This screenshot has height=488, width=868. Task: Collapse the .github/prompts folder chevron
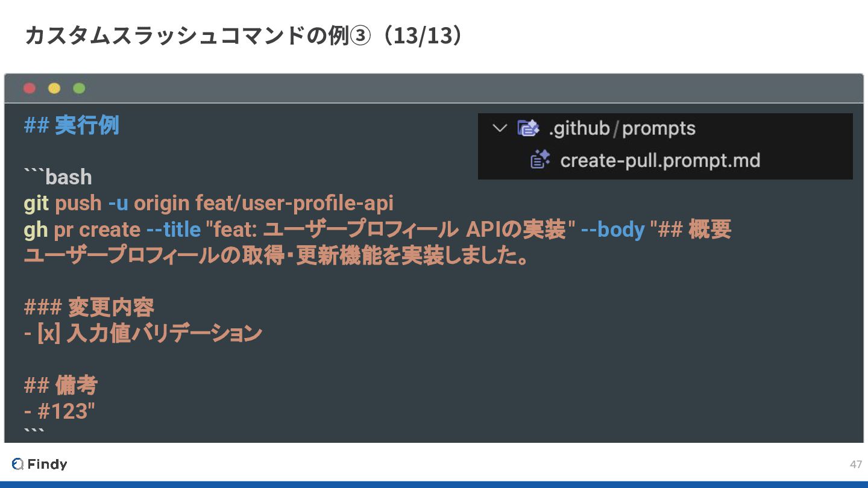500,128
